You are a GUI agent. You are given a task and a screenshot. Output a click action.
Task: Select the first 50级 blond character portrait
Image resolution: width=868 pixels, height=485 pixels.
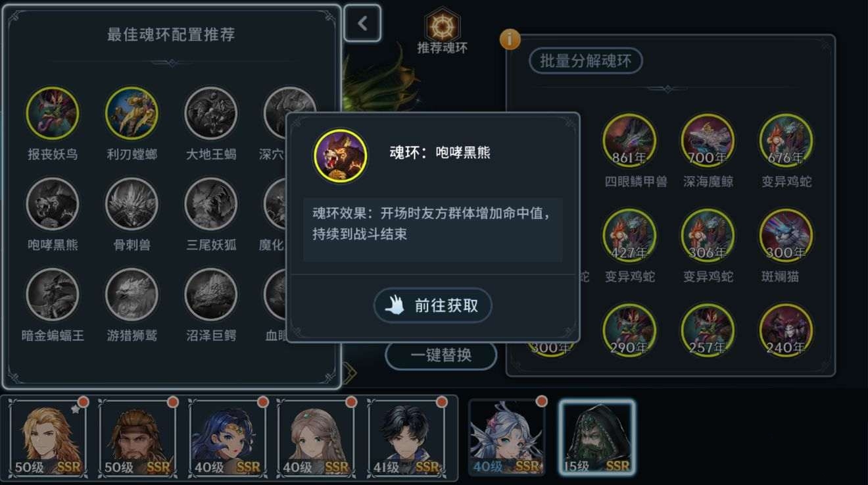47,438
